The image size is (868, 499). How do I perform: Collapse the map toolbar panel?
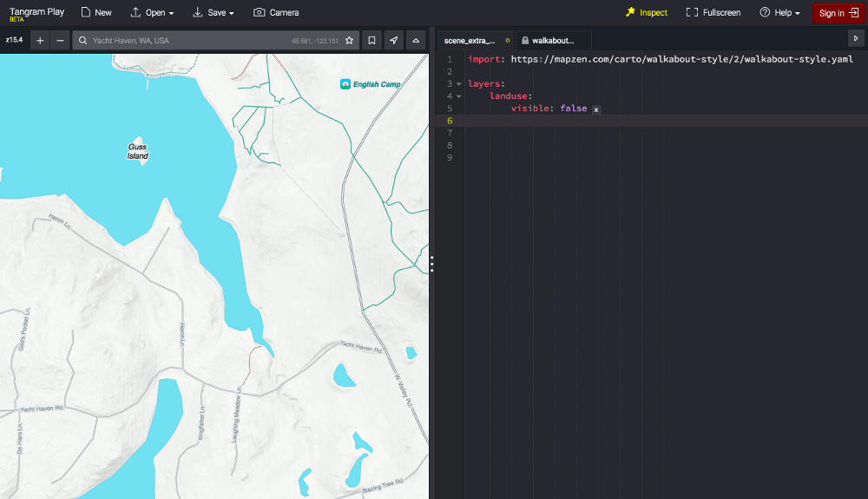click(x=416, y=41)
